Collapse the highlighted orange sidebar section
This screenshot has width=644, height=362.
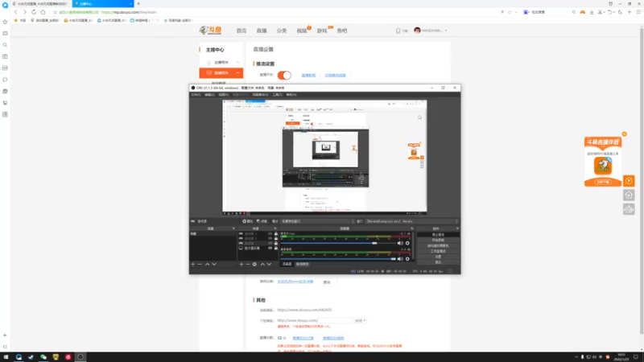click(x=237, y=73)
